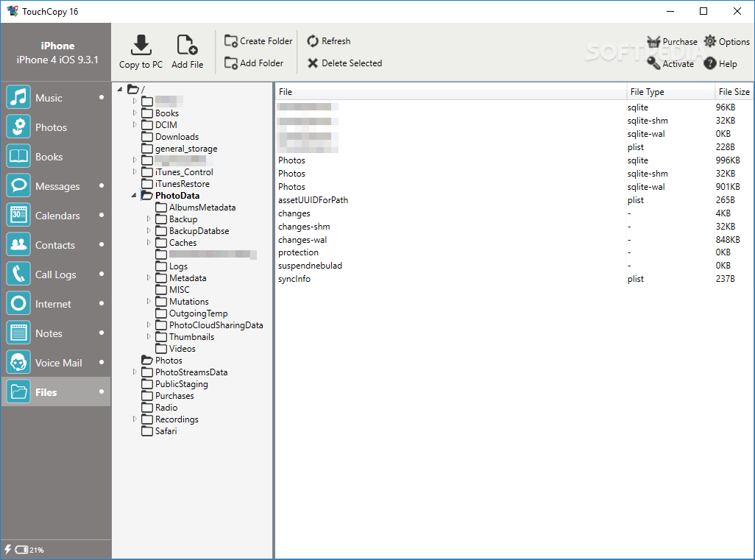
Task: Expand the iTunes_Control folder
Action: tap(135, 171)
